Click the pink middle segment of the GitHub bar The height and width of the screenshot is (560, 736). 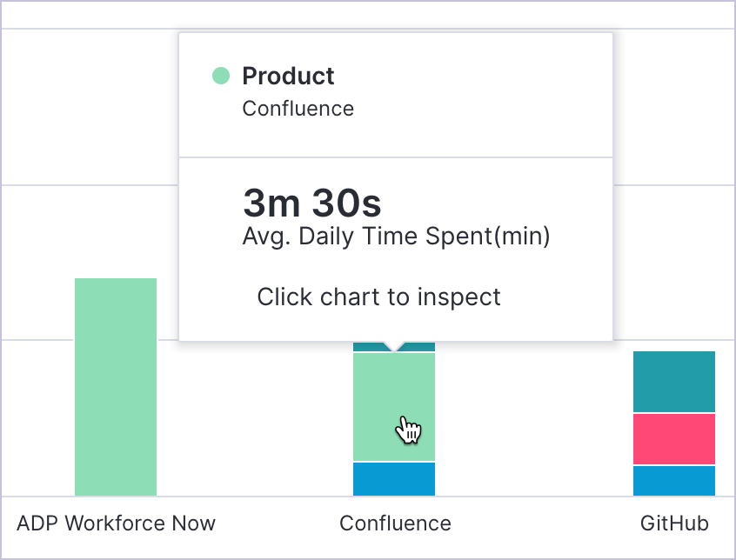pos(674,439)
